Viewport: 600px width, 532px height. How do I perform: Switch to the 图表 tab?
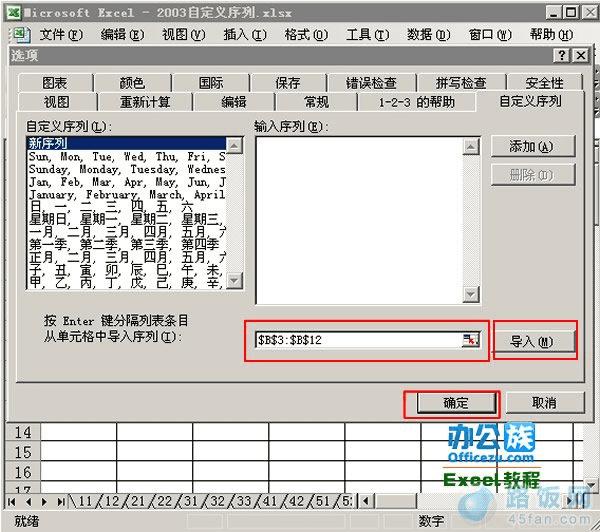pos(55,83)
